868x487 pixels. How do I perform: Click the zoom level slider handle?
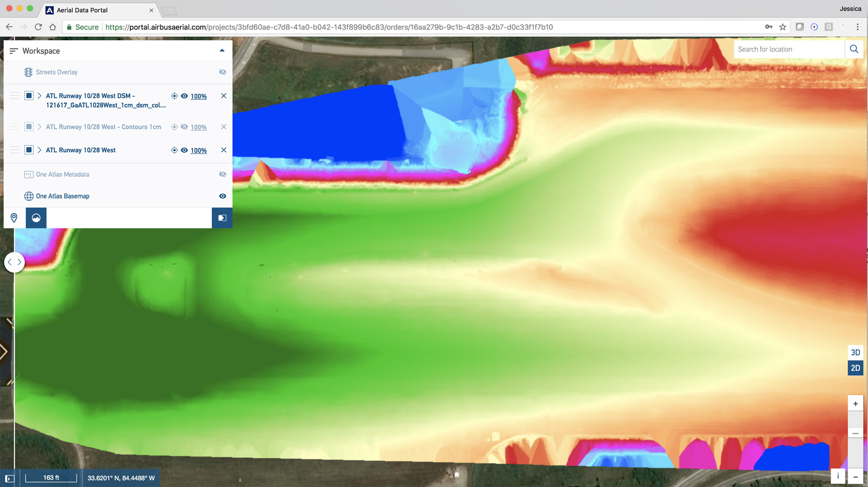coord(855,432)
